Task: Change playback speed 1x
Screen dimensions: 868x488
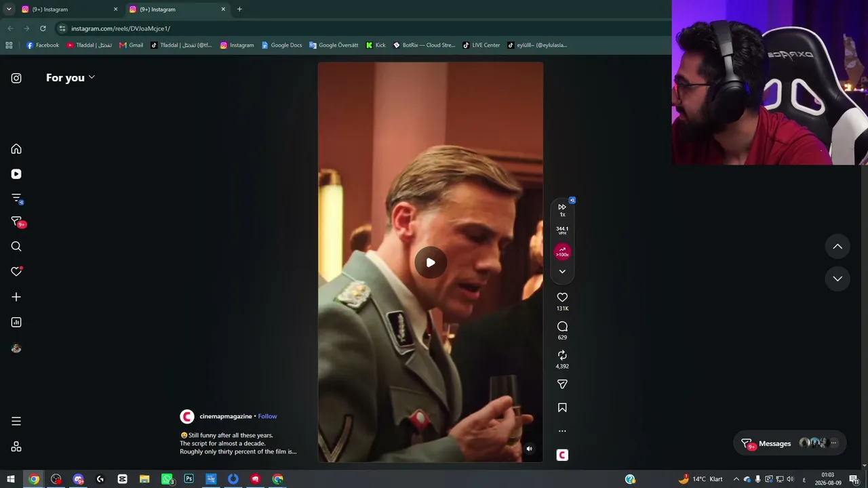Action: click(562, 210)
